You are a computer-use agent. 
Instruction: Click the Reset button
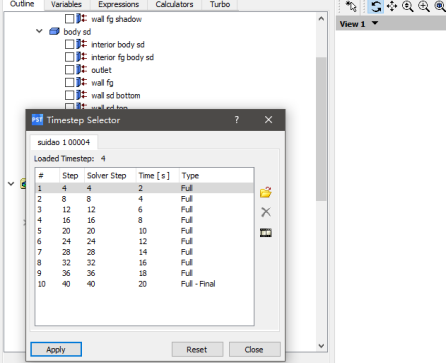(x=197, y=349)
